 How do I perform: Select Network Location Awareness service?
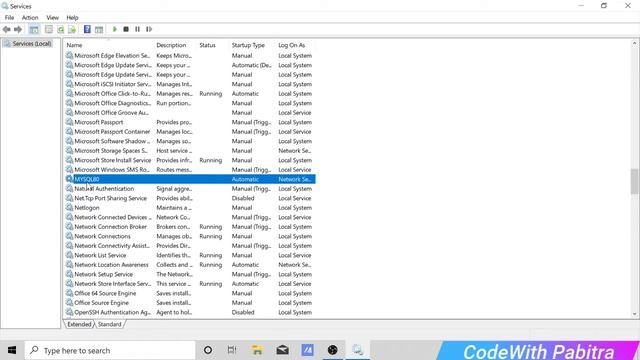190,264
